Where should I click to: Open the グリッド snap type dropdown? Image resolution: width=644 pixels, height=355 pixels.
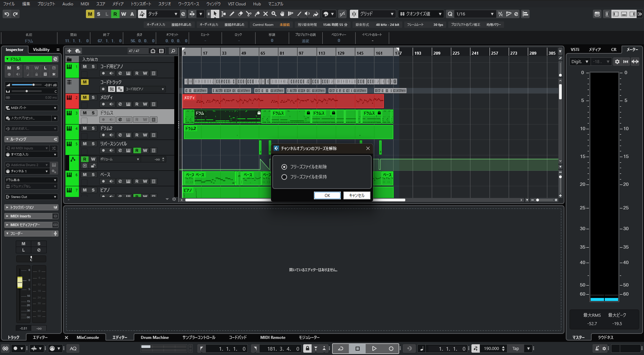pyautogui.click(x=377, y=14)
